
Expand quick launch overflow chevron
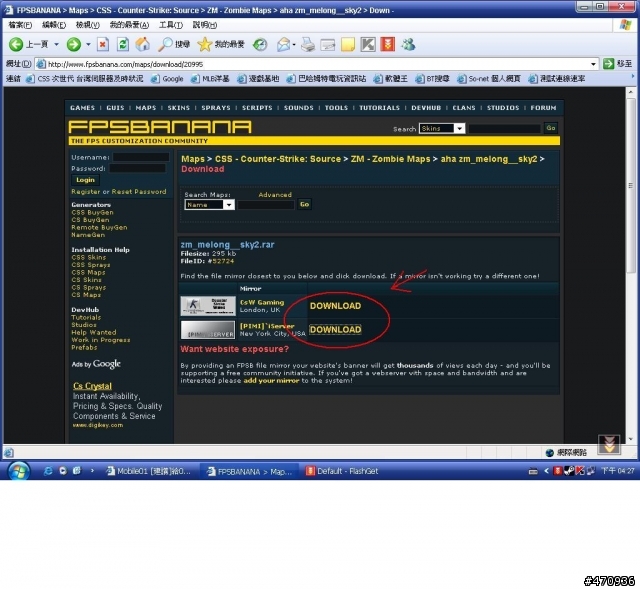coord(92,471)
